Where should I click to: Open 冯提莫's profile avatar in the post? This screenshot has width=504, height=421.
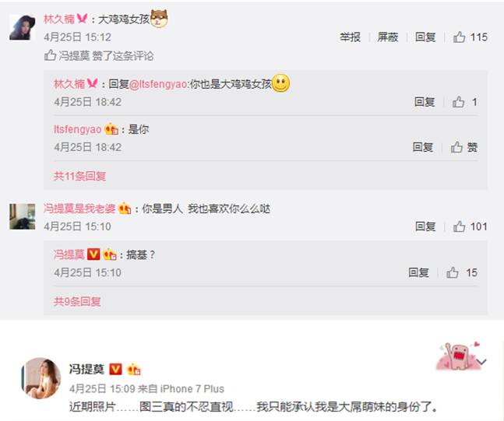41,378
